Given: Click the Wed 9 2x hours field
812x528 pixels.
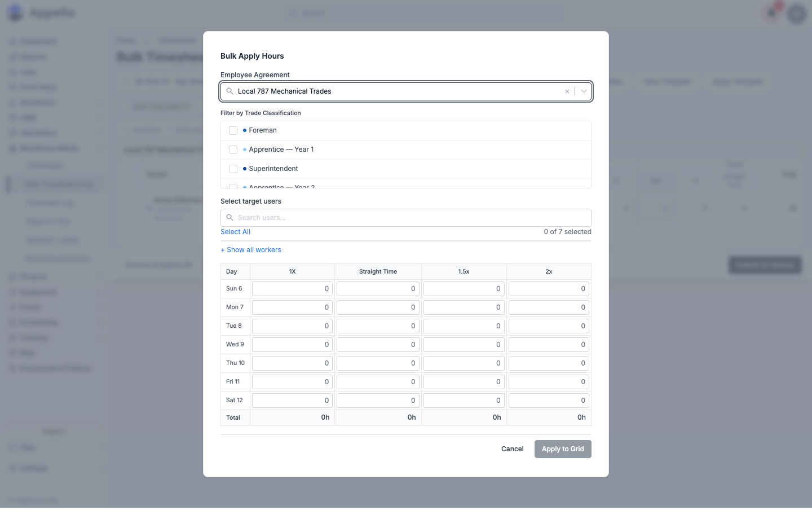Looking at the screenshot, I should pyautogui.click(x=549, y=345).
